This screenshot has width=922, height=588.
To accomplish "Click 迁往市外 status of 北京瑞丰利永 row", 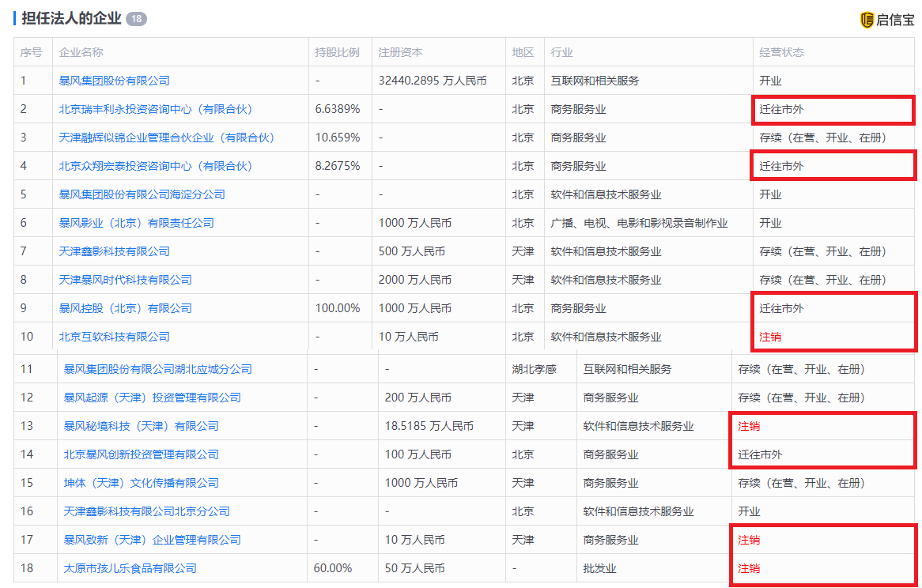I will [x=781, y=109].
